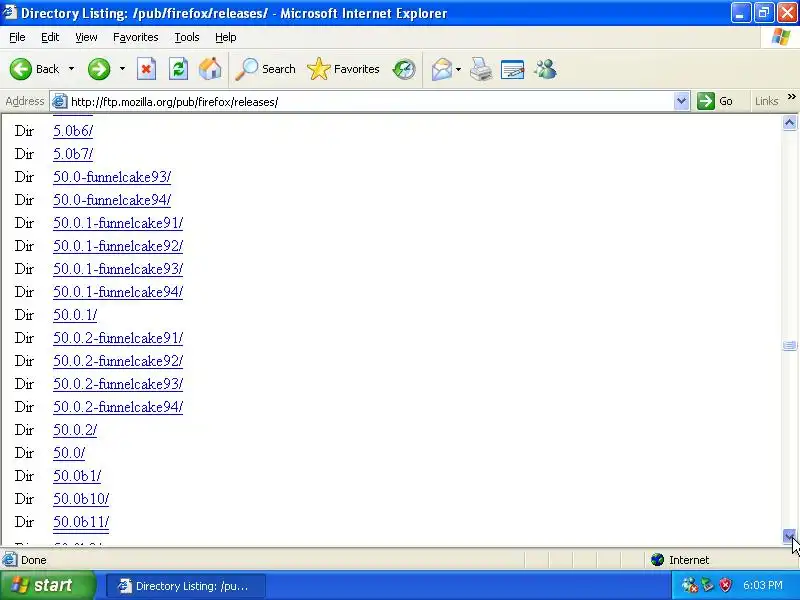Screen dimensions: 800x600
Task: Open the Favorites menu
Action: pos(135,37)
